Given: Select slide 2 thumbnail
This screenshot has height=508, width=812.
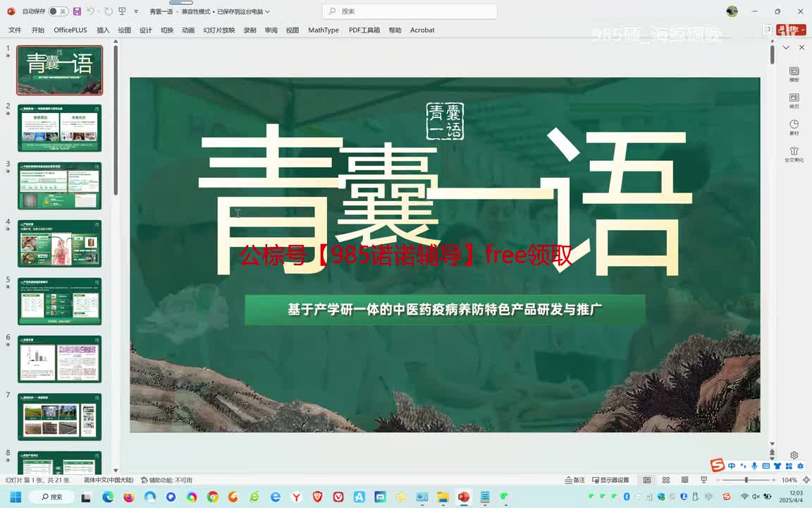Looking at the screenshot, I should click(59, 128).
